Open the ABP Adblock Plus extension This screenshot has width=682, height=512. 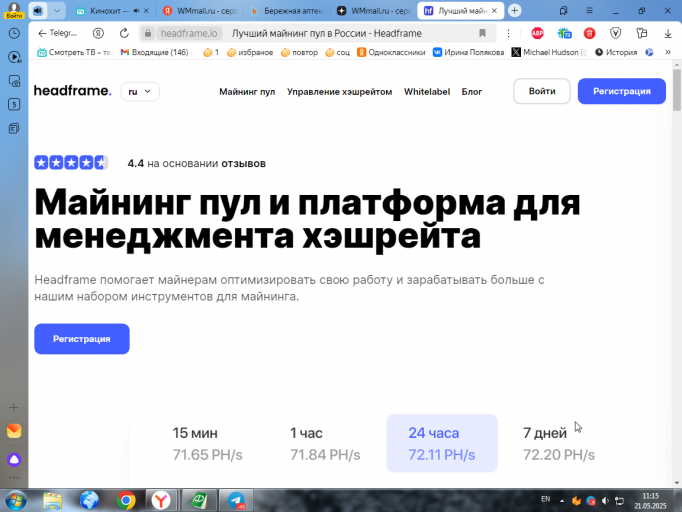[x=538, y=33]
